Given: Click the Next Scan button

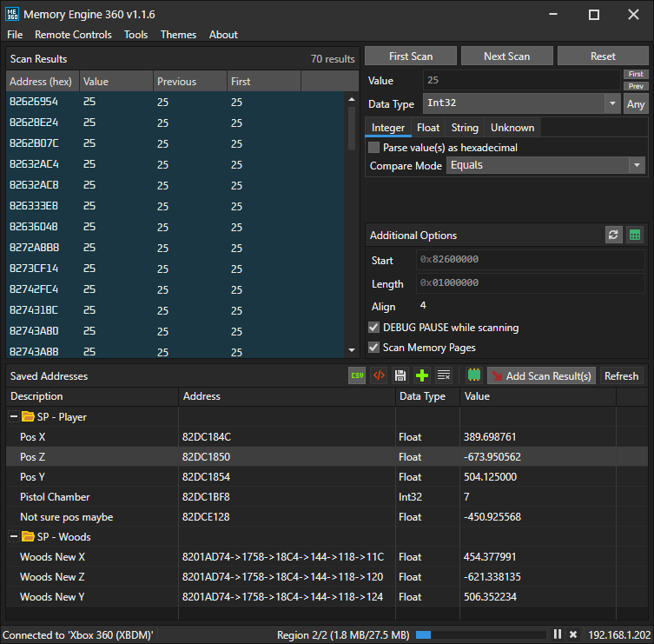Looking at the screenshot, I should click(x=506, y=56).
